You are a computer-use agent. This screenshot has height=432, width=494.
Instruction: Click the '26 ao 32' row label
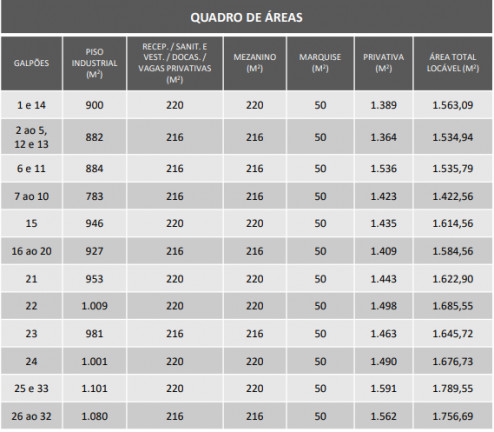pyautogui.click(x=31, y=416)
